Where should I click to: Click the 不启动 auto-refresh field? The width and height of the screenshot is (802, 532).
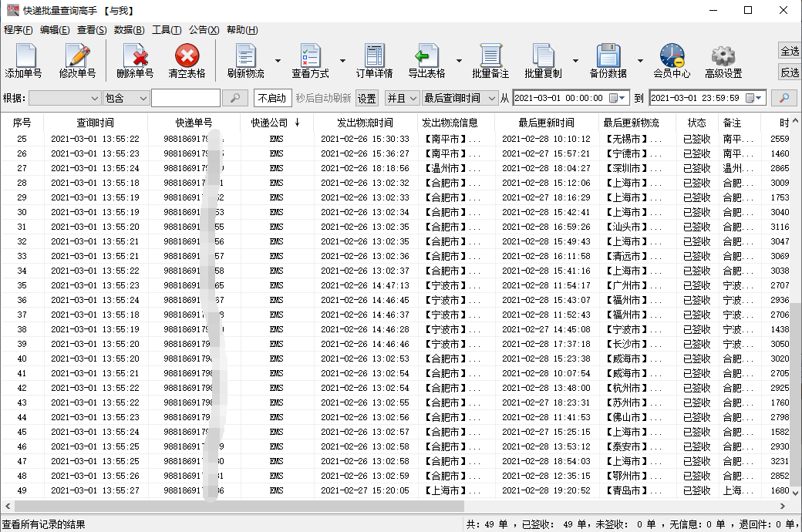point(273,98)
